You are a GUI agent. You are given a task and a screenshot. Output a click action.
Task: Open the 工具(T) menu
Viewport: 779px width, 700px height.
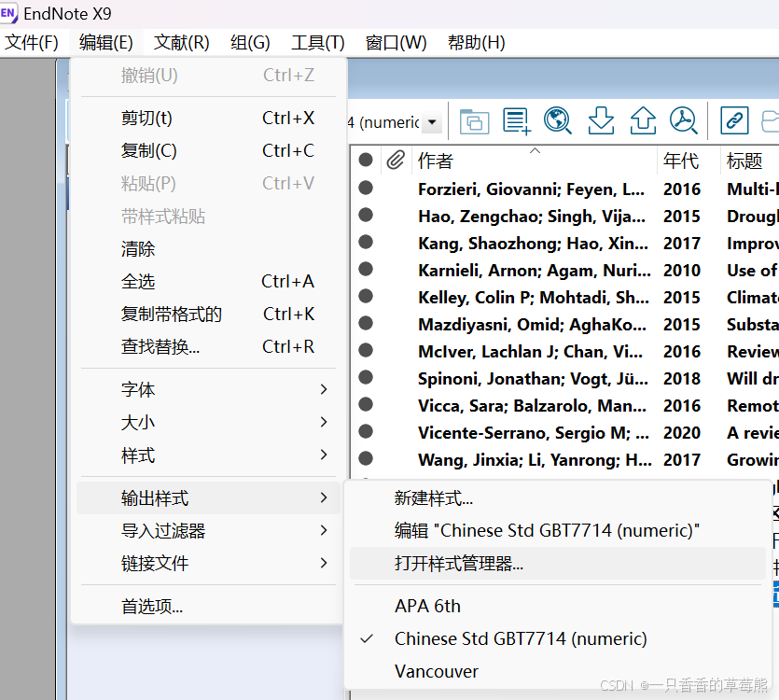pyautogui.click(x=318, y=43)
